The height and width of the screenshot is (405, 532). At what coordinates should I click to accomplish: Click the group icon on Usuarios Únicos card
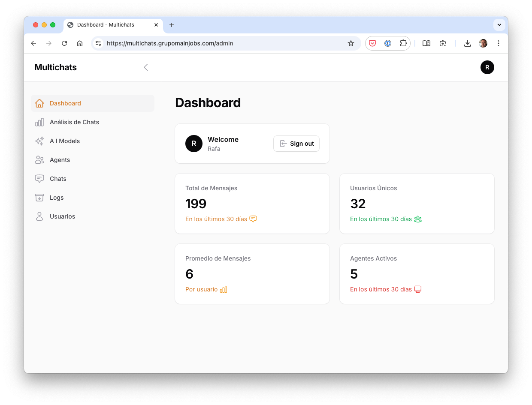(418, 219)
